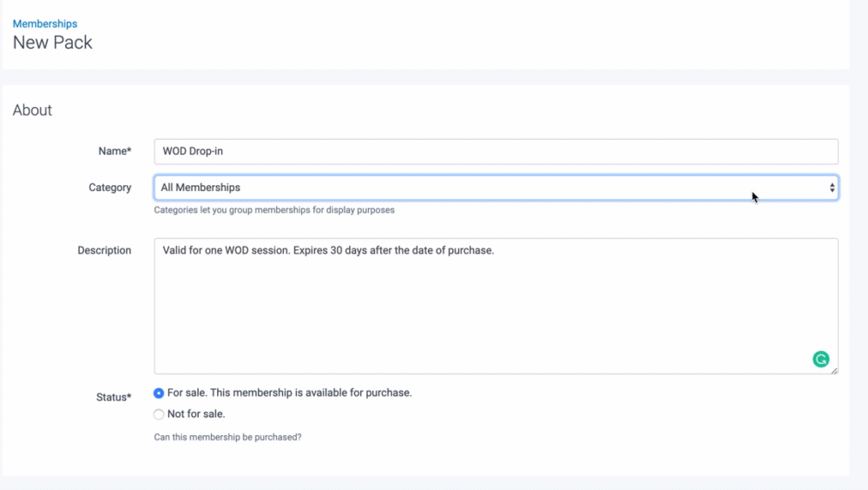Click the About section heading
Viewport: 868px width, 490px height.
[x=32, y=110]
